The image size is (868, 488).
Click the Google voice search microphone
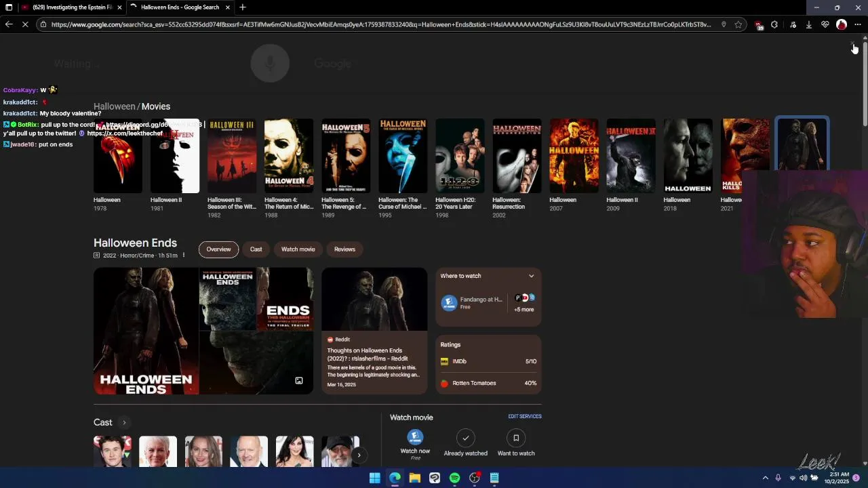[270, 63]
